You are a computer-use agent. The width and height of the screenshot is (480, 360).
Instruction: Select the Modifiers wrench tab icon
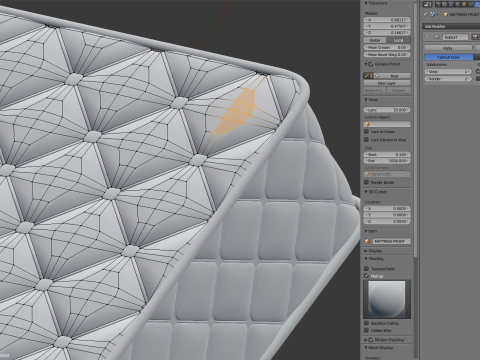point(476,4)
